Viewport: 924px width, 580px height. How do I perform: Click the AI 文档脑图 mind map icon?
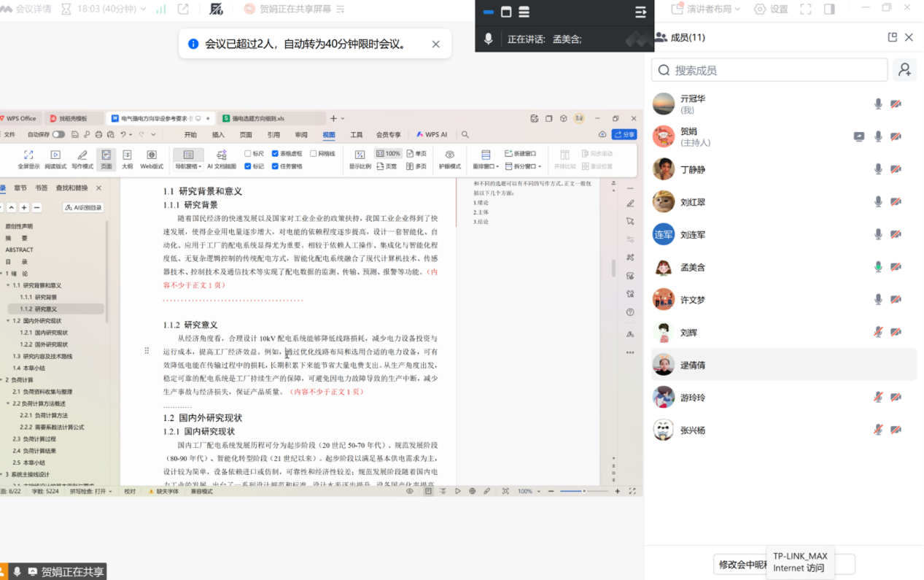[222, 155]
